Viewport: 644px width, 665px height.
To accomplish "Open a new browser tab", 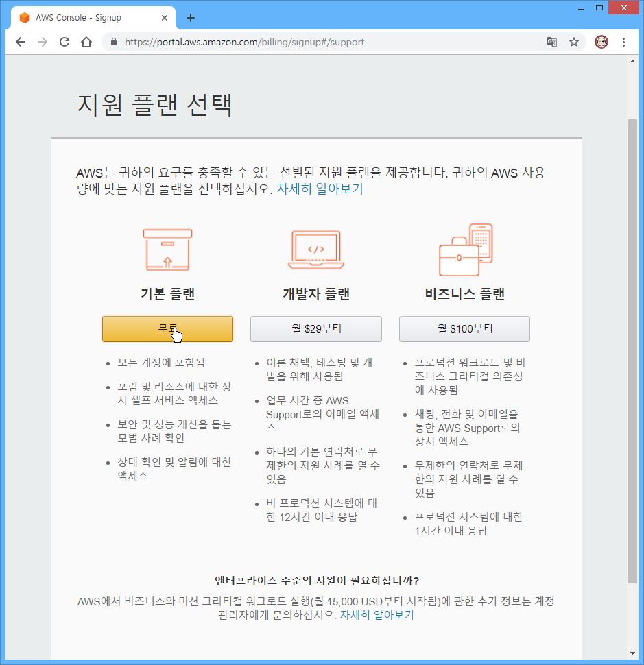I will click(x=191, y=18).
